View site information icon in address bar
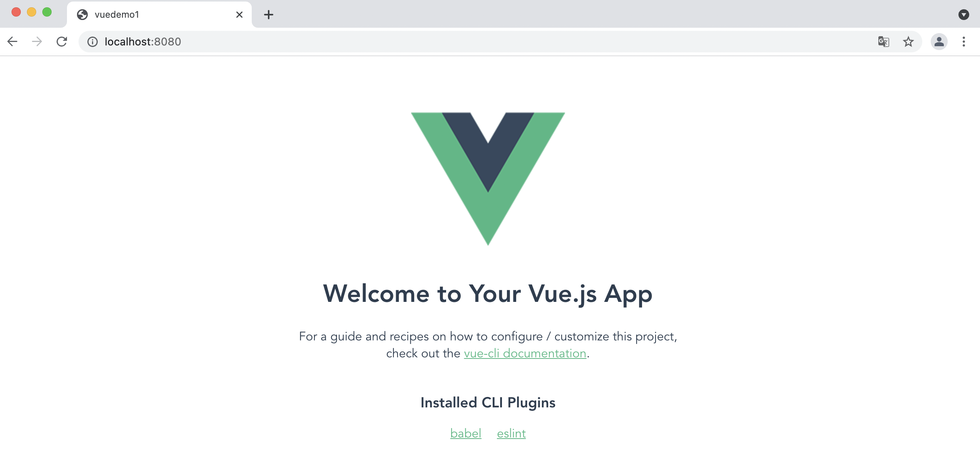The height and width of the screenshot is (469, 980). click(x=92, y=42)
